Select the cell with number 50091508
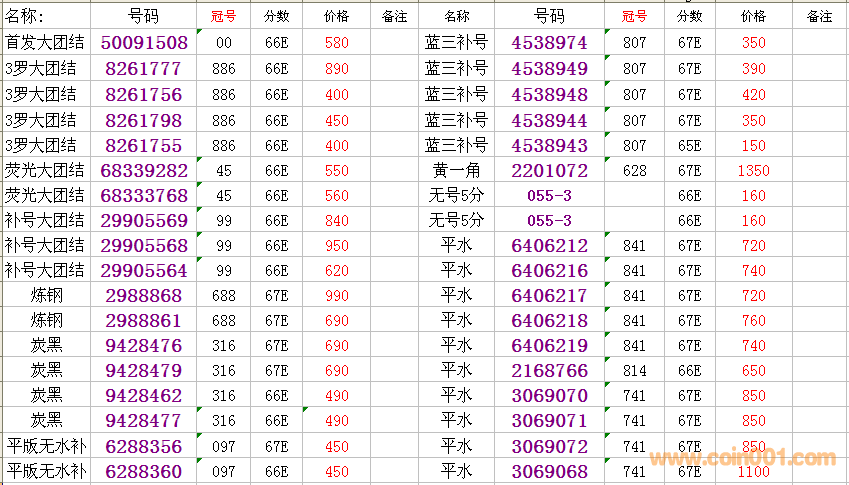This screenshot has height=485, width=849. [144, 43]
